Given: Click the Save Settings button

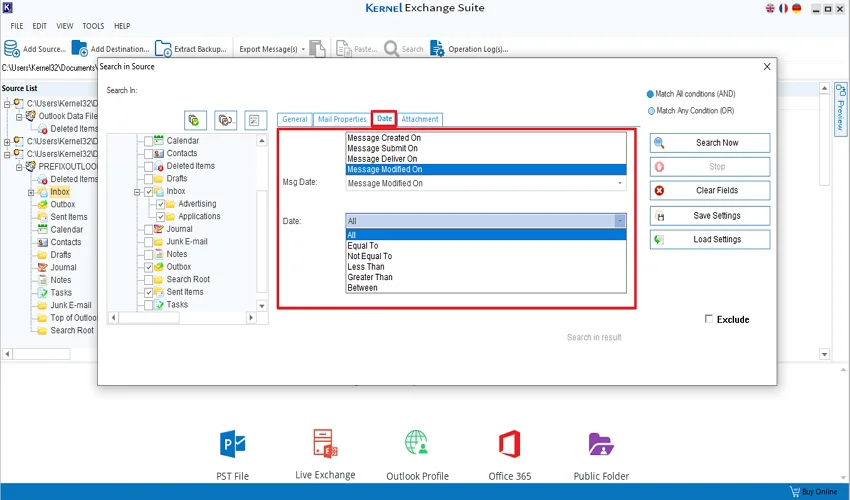Looking at the screenshot, I should coord(710,216).
